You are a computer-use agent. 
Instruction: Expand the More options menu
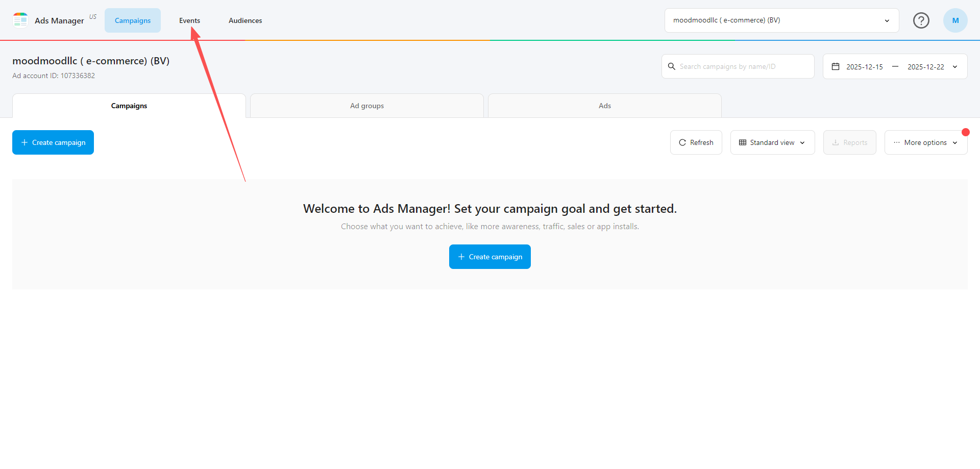925,142
